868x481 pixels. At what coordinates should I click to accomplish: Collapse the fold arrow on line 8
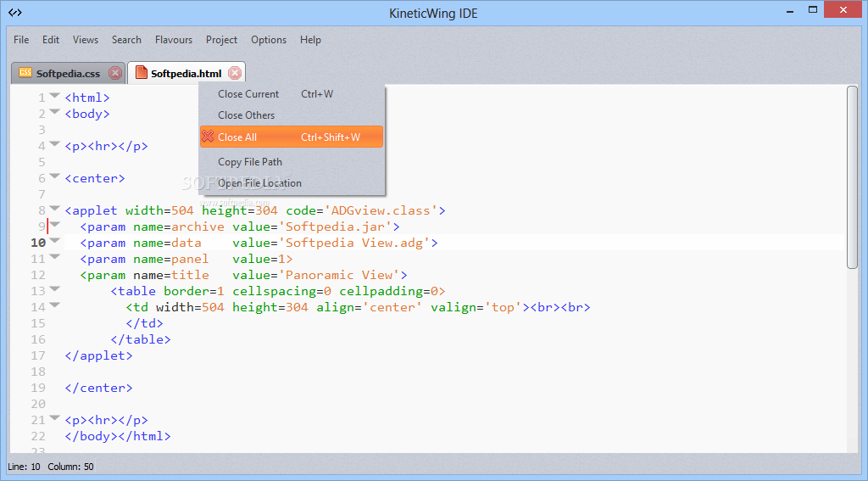54,209
